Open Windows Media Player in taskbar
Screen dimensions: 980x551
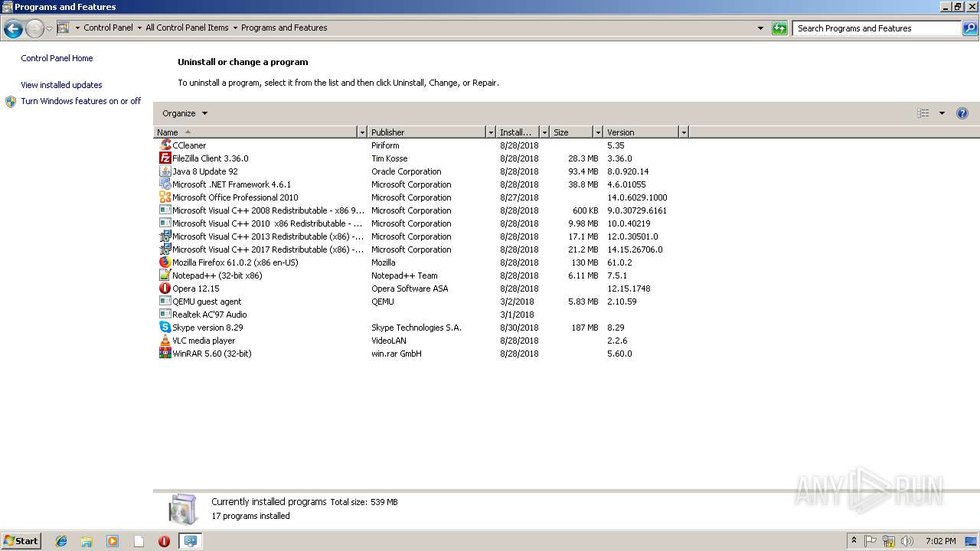pos(113,541)
